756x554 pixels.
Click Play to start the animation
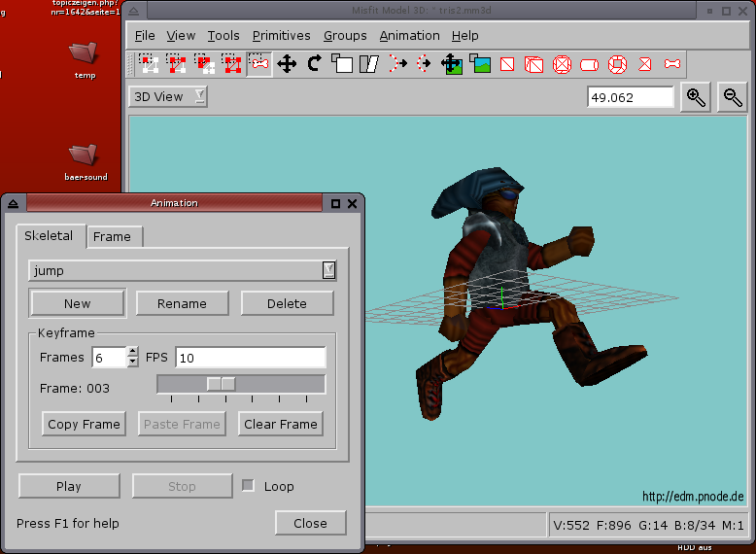69,486
